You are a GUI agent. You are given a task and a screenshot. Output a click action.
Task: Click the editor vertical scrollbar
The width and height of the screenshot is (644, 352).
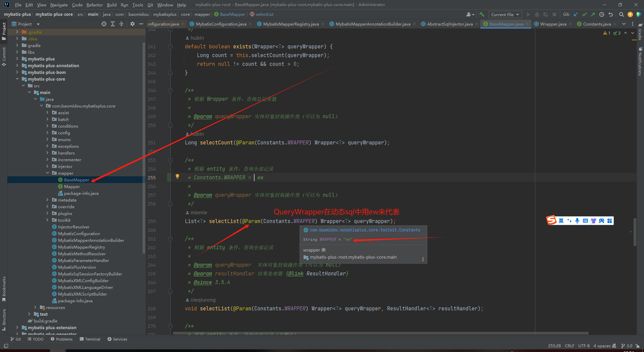(635, 232)
